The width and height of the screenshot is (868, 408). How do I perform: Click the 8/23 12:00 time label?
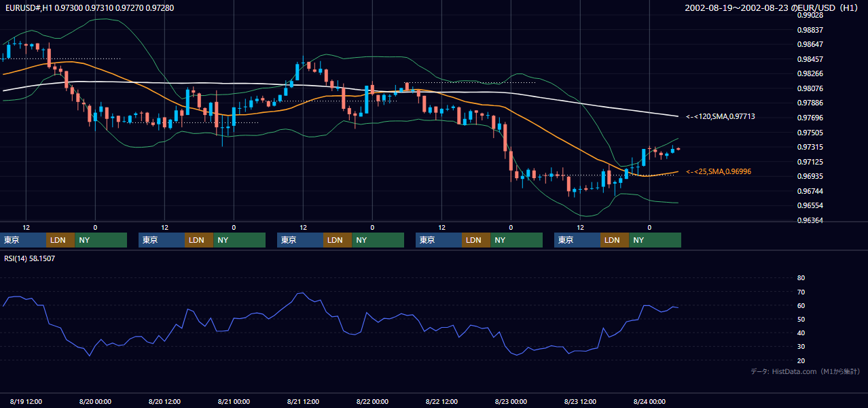[x=580, y=401]
